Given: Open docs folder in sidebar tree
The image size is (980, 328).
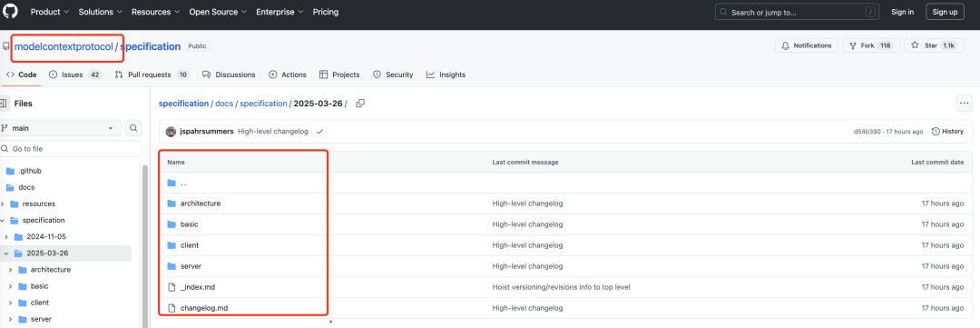Looking at the screenshot, I should point(26,187).
